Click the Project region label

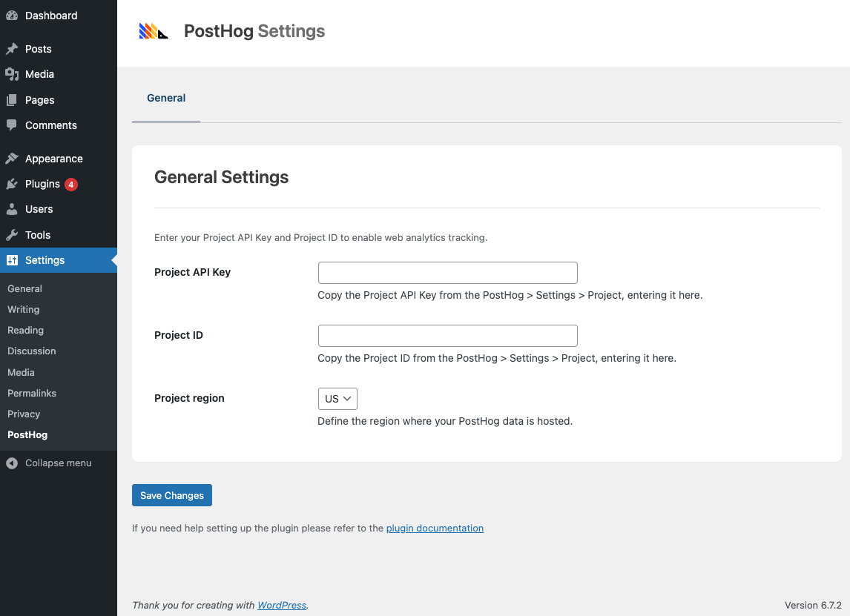(189, 398)
